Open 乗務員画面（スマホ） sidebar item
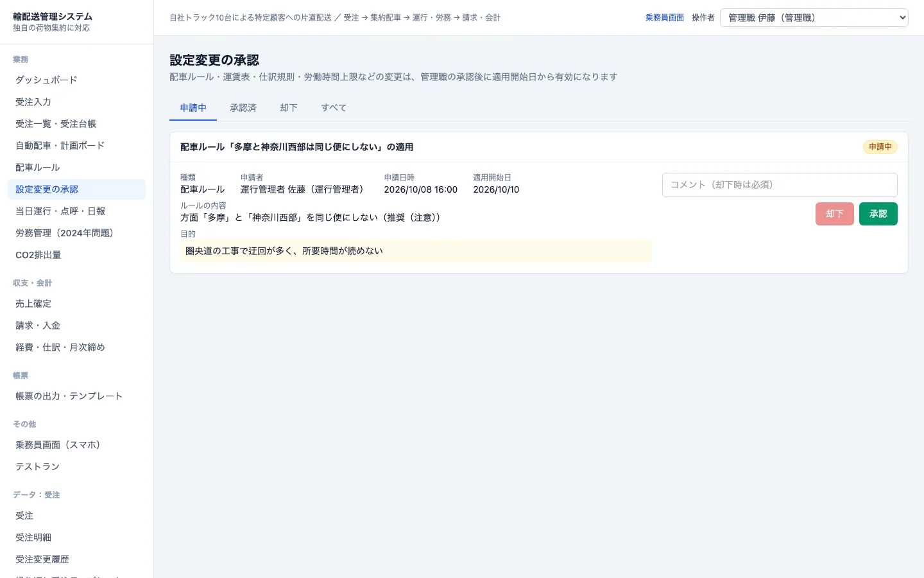Image resolution: width=924 pixels, height=578 pixels. click(77, 445)
